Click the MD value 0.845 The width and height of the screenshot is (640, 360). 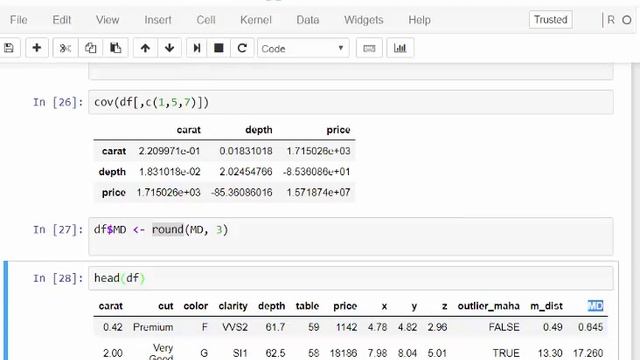591,327
